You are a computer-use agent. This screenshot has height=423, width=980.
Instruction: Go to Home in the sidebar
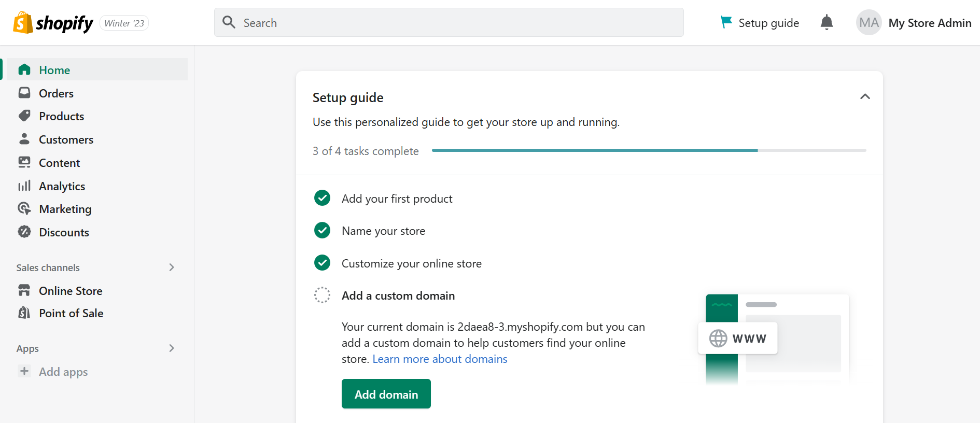pyautogui.click(x=96, y=69)
